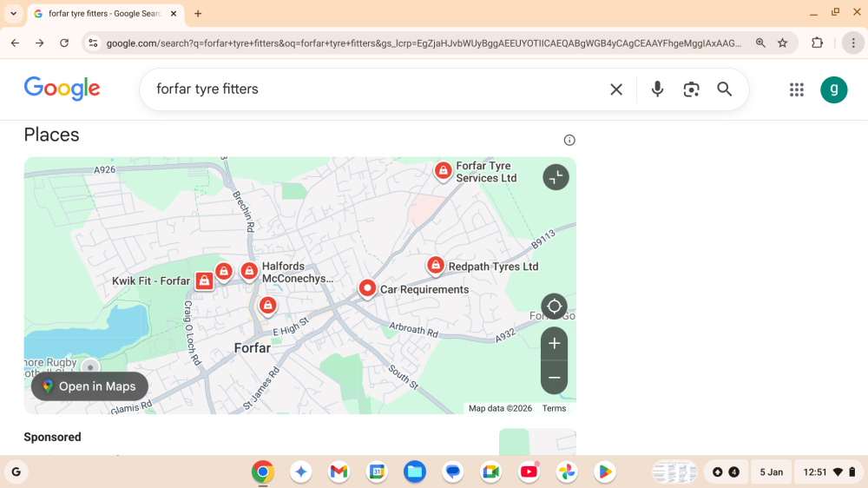The image size is (868, 488).
Task: Open Chrome three-dot menu
Action: click(853, 43)
